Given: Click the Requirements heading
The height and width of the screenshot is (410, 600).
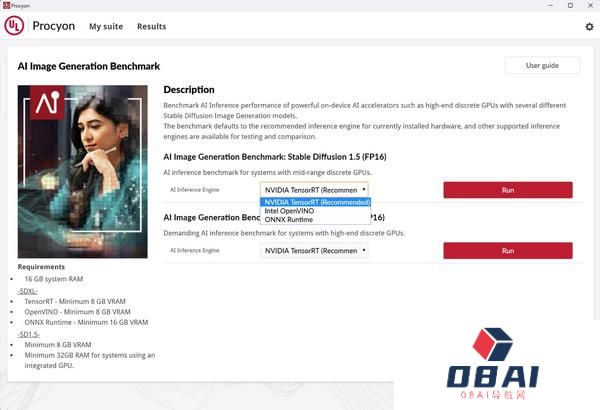Looking at the screenshot, I should click(41, 267).
